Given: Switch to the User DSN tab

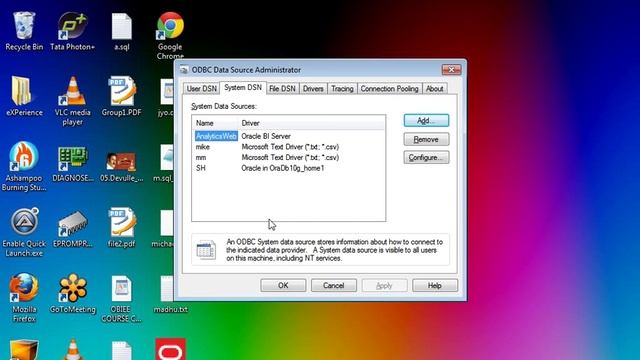Looking at the screenshot, I should pyautogui.click(x=201, y=89).
